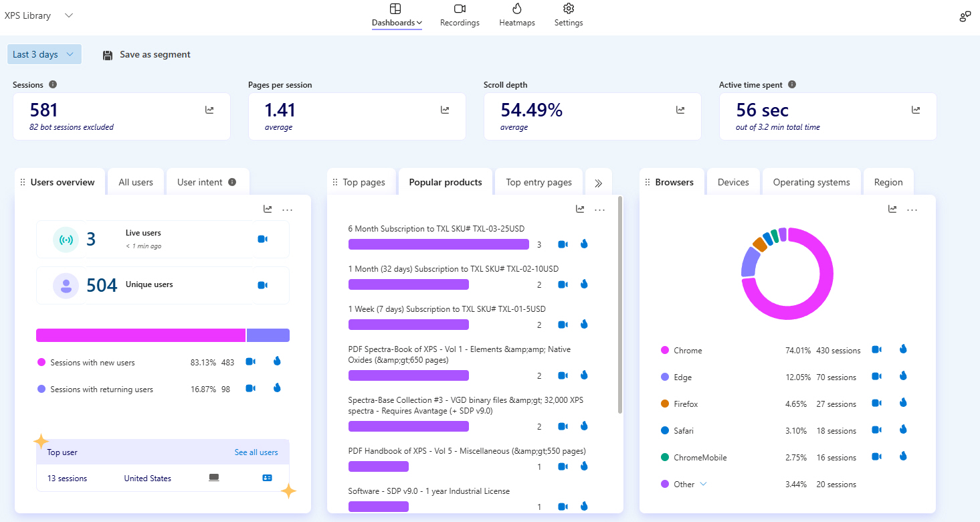This screenshot has width=980, height=522.
Task: Follow the See all users link
Action: tap(256, 452)
